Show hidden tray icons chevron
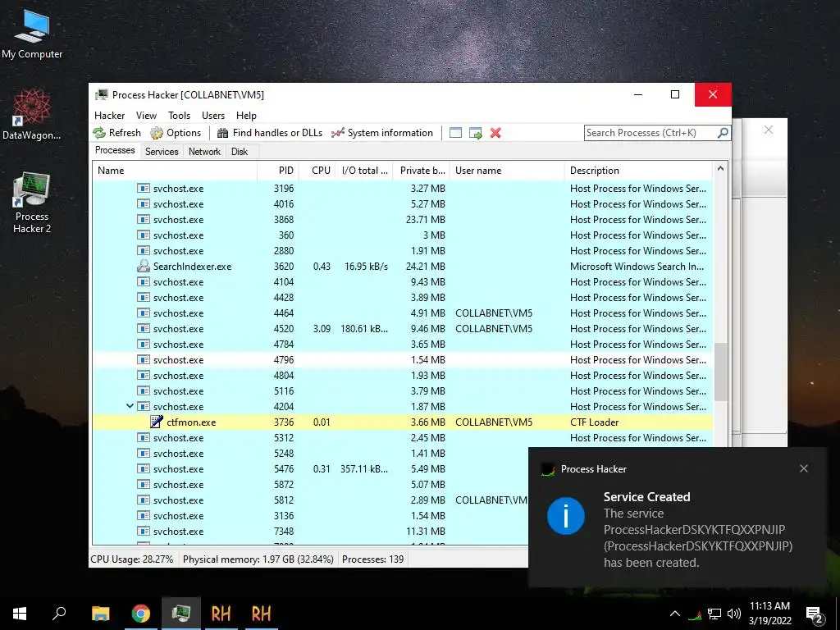The width and height of the screenshot is (840, 630). click(x=675, y=614)
